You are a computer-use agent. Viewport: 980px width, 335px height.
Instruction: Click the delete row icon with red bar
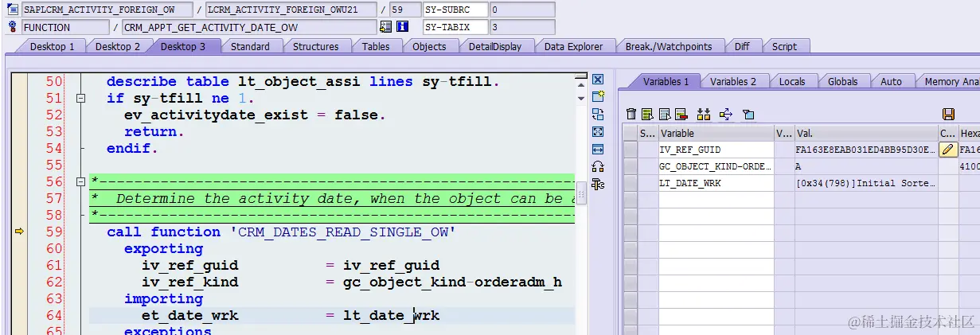coord(681,115)
